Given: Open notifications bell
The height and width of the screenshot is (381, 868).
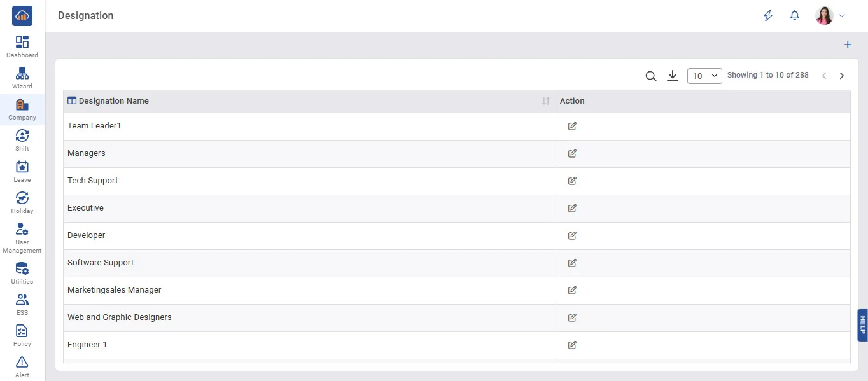Looking at the screenshot, I should coord(795,16).
